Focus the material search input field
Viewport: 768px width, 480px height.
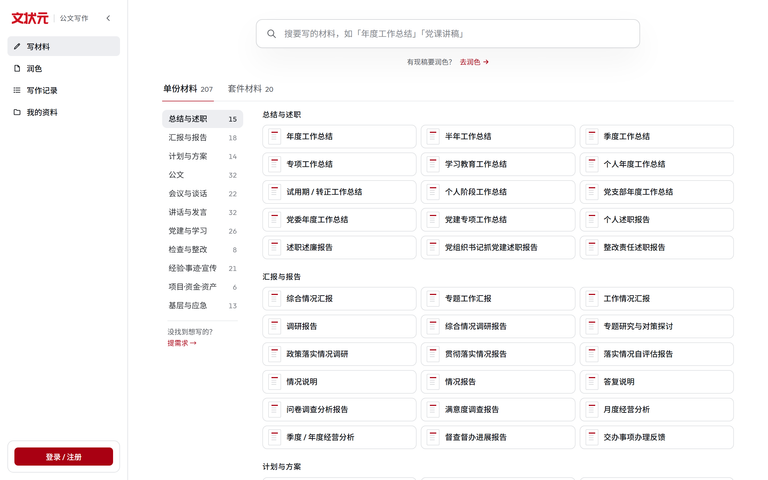[448, 34]
